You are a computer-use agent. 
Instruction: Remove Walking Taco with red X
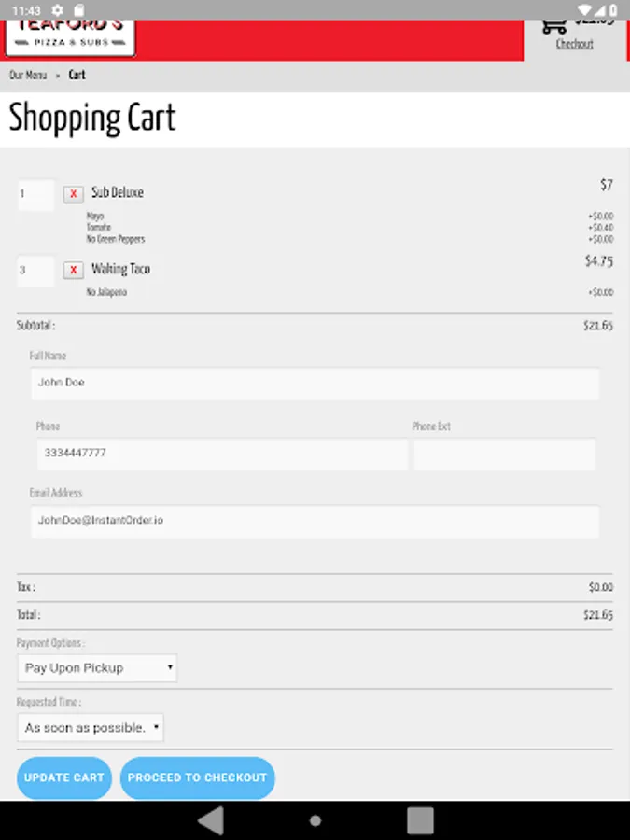(x=73, y=271)
